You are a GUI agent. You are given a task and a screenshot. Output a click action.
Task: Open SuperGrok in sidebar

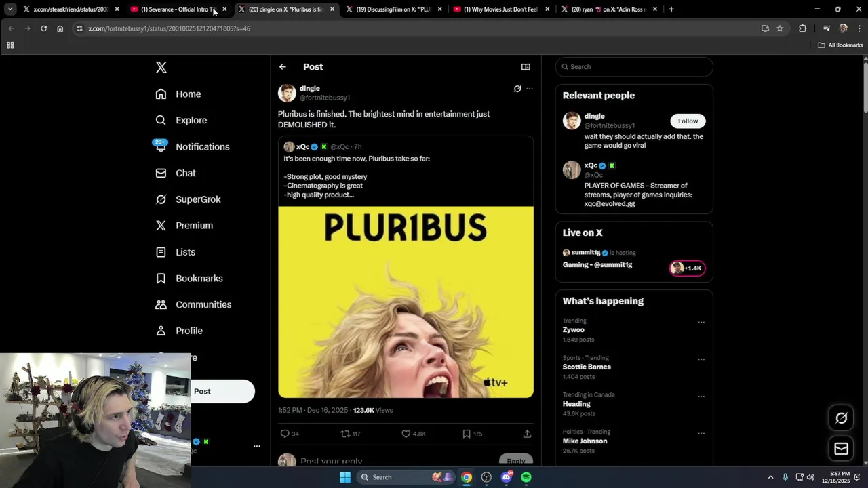(188, 199)
